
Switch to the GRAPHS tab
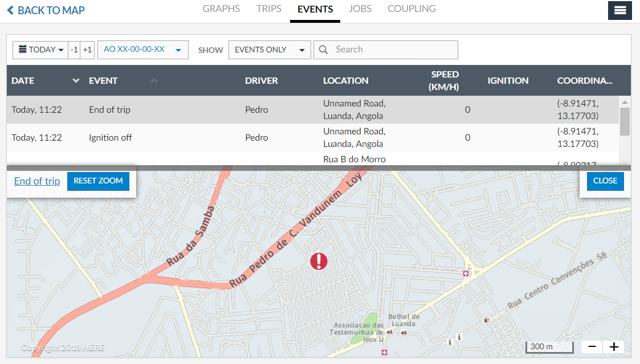click(x=221, y=9)
